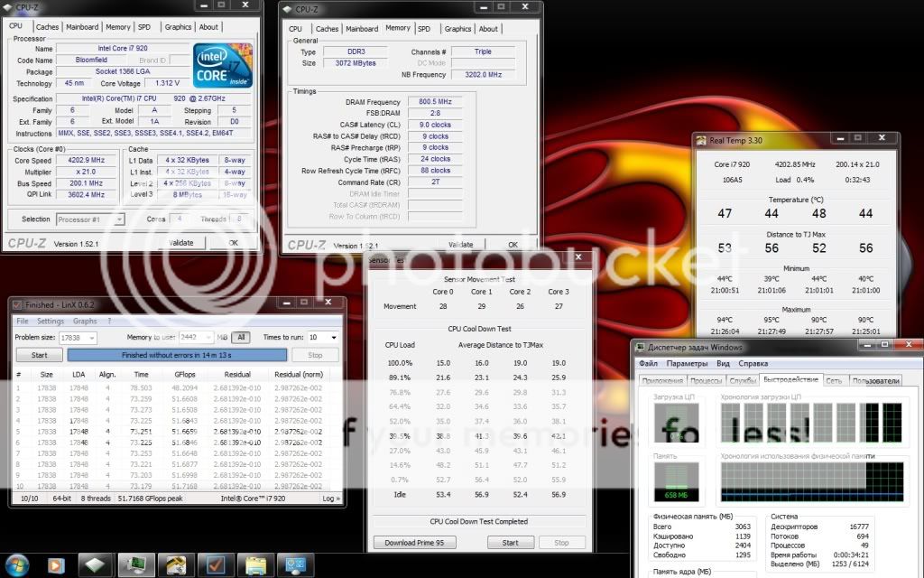Image resolution: width=924 pixels, height=578 pixels.
Task: Switch to the Caches tab in the CPU-Z processor window
Action: click(47, 27)
